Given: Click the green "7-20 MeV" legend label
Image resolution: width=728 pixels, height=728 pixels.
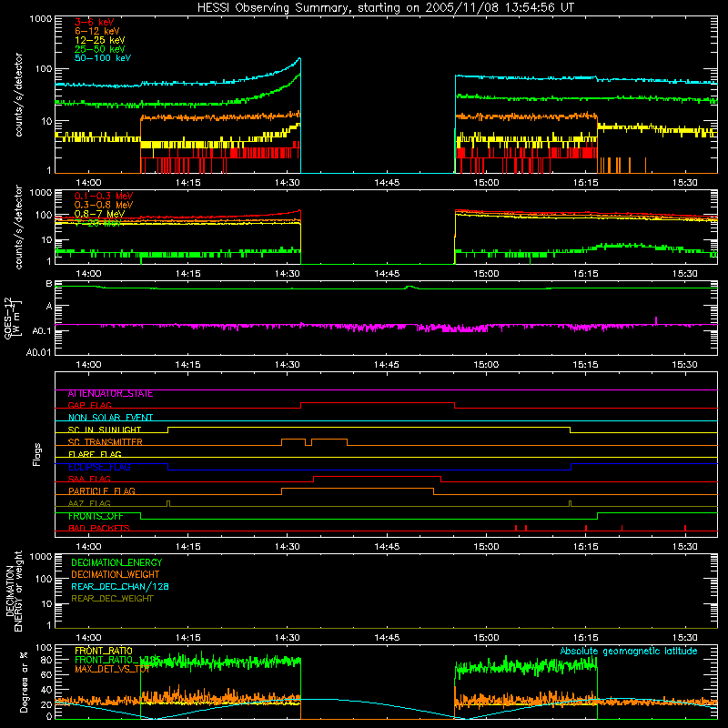Looking at the screenshot, I should tap(98, 223).
